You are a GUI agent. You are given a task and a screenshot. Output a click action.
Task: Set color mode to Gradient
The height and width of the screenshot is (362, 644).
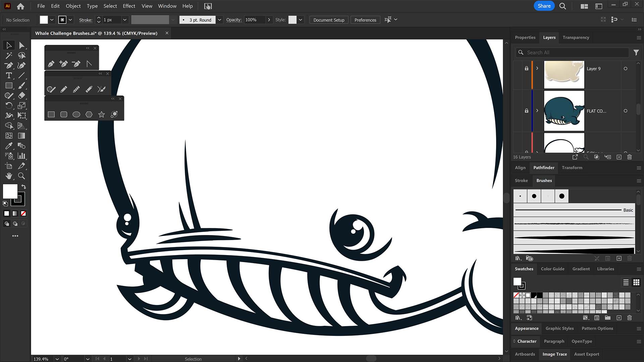(x=15, y=214)
